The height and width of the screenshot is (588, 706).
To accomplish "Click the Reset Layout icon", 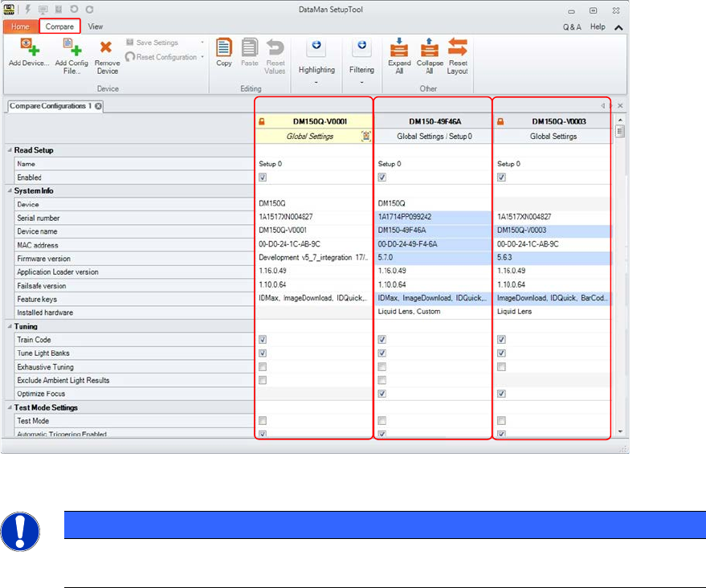I will pos(458,47).
